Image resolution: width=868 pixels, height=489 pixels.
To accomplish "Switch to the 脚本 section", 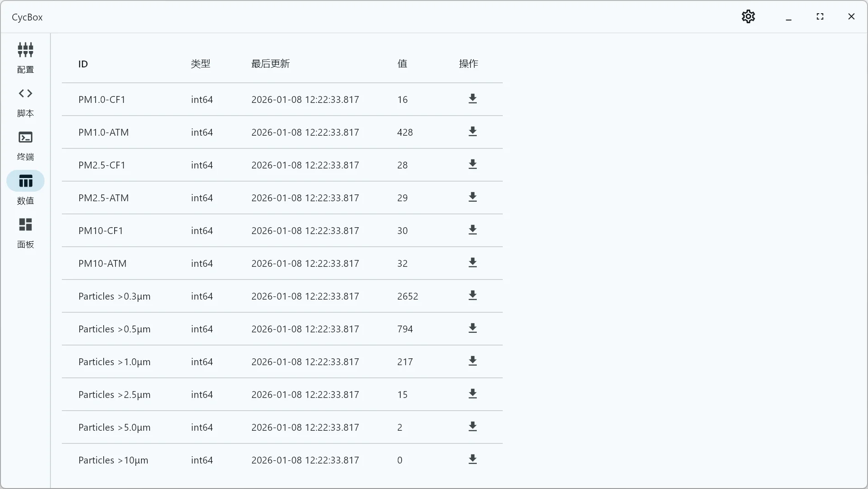I will (25, 102).
